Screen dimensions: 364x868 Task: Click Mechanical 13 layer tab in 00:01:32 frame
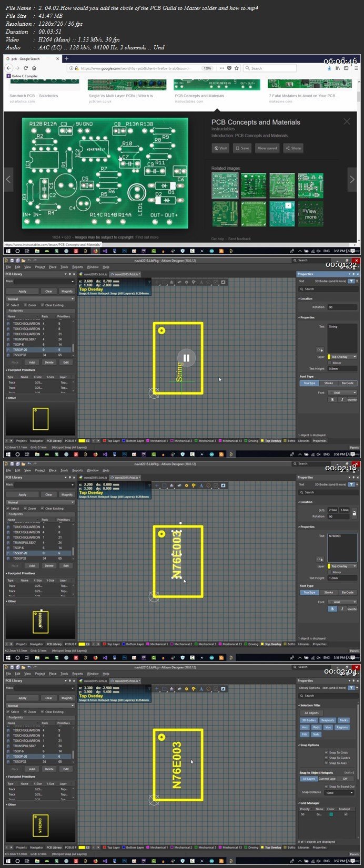230,441
